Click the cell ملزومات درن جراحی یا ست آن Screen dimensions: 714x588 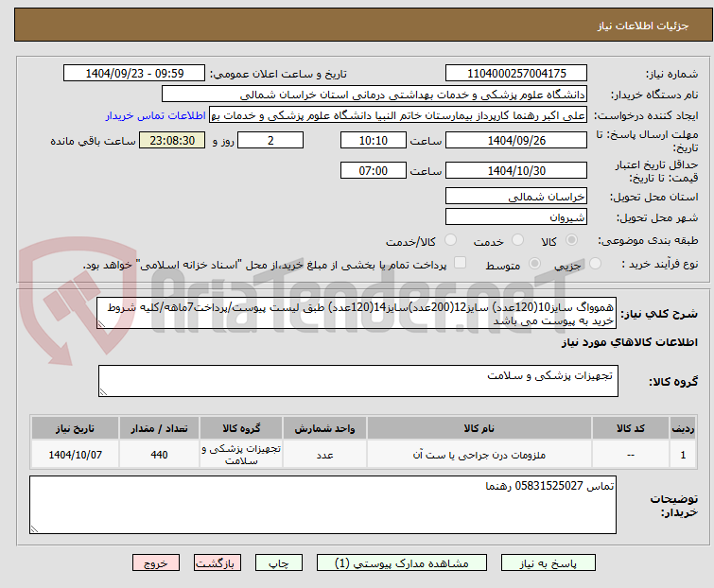pos(479,454)
